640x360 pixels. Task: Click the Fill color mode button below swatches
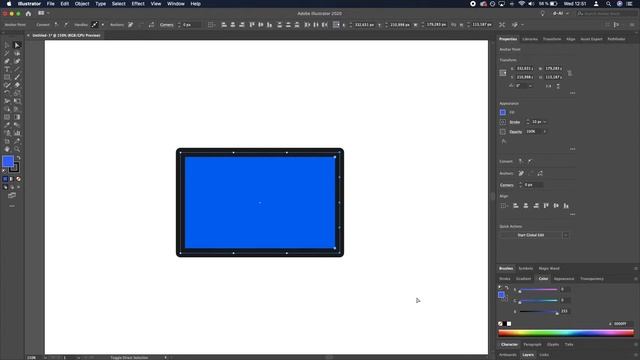[x=5, y=179]
